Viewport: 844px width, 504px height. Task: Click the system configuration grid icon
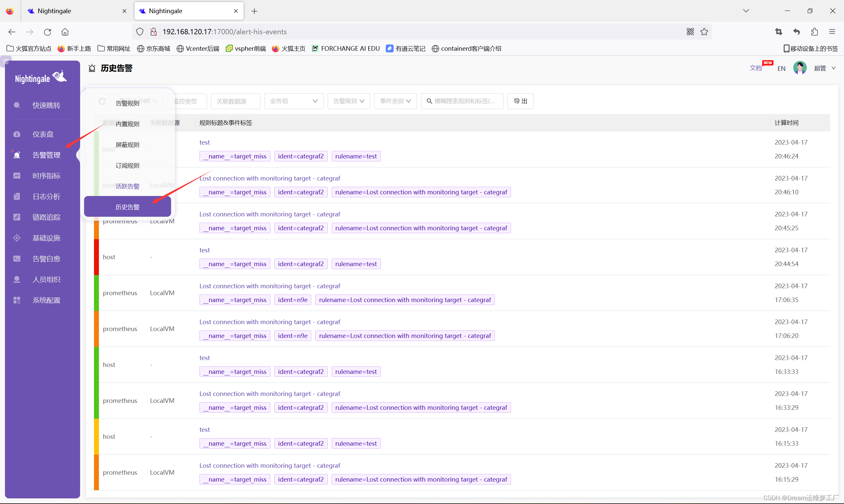17,300
